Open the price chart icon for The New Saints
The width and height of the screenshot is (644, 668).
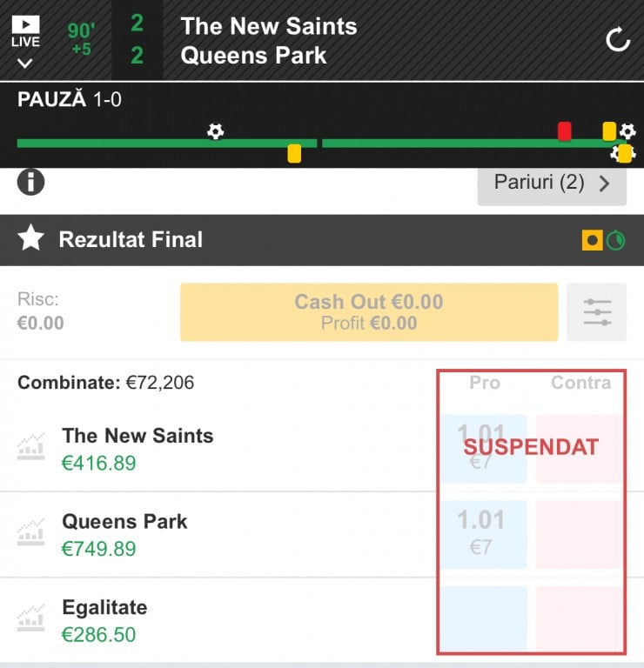click(30, 449)
